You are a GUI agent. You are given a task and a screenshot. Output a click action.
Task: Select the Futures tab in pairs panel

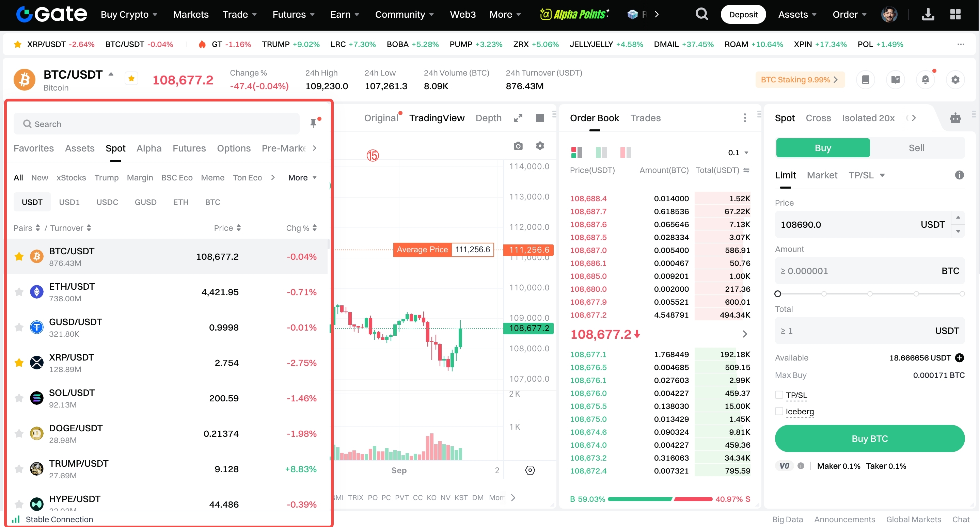(x=189, y=148)
